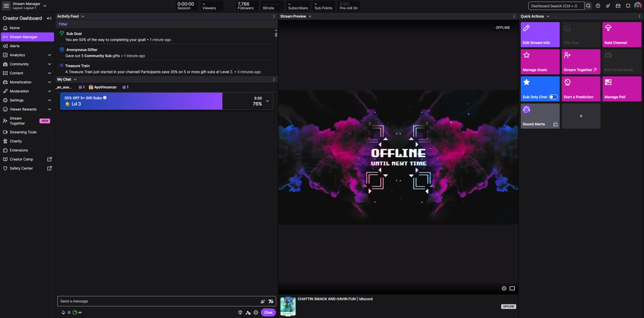
Task: Click the channel points icon below chat
Action: 75,312
